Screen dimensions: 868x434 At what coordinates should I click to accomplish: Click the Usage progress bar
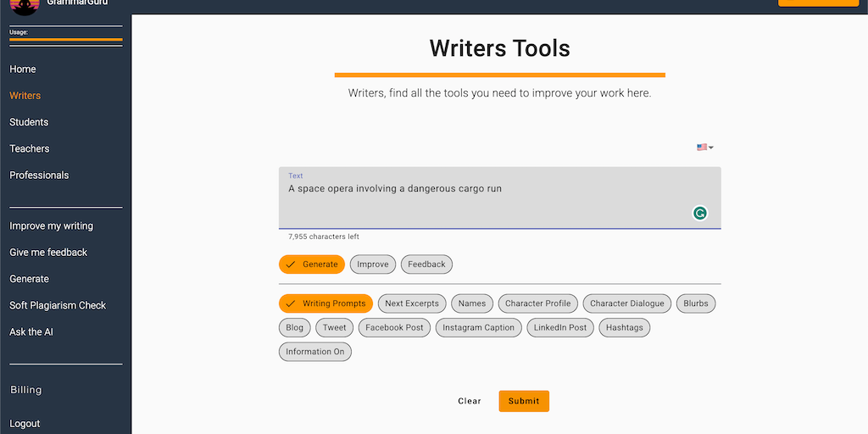(x=65, y=40)
